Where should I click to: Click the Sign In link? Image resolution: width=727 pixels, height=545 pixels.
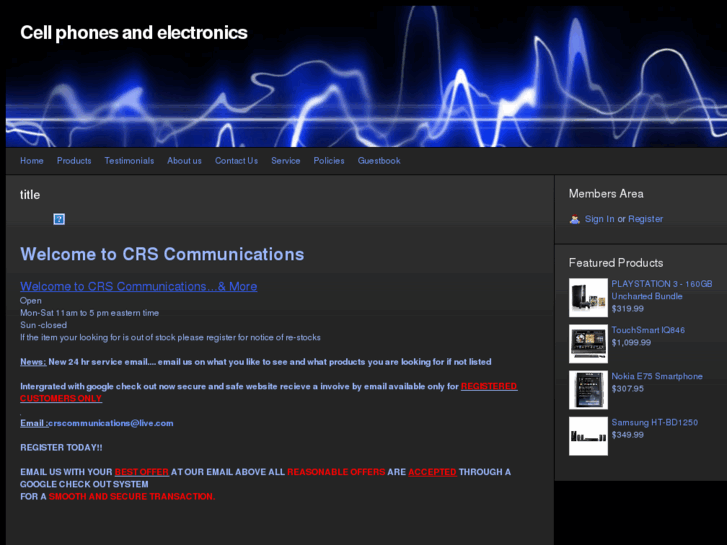click(599, 219)
